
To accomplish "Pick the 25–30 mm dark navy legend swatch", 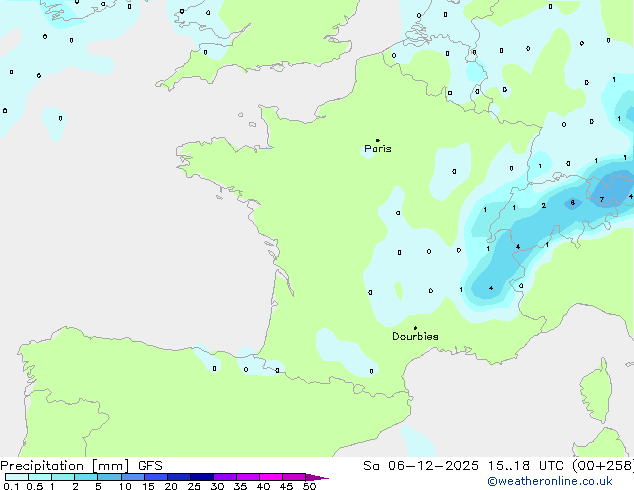I will [x=202, y=477].
